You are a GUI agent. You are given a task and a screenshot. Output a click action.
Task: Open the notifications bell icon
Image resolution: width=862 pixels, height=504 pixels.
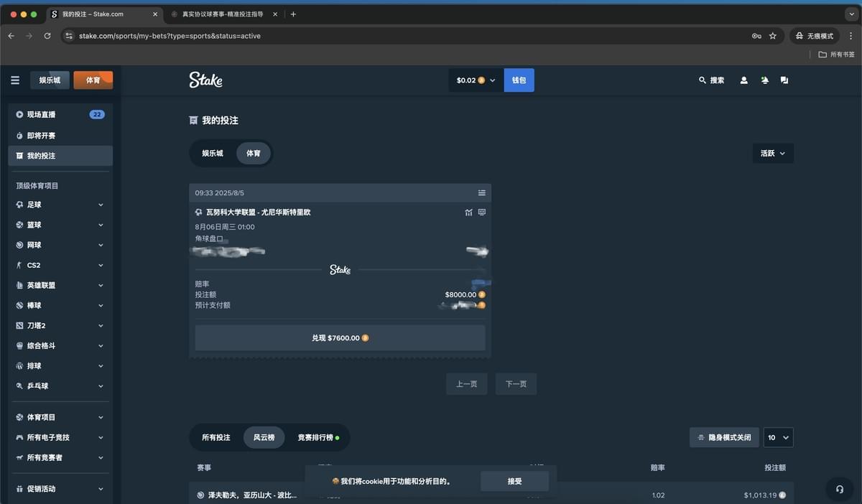pyautogui.click(x=764, y=80)
